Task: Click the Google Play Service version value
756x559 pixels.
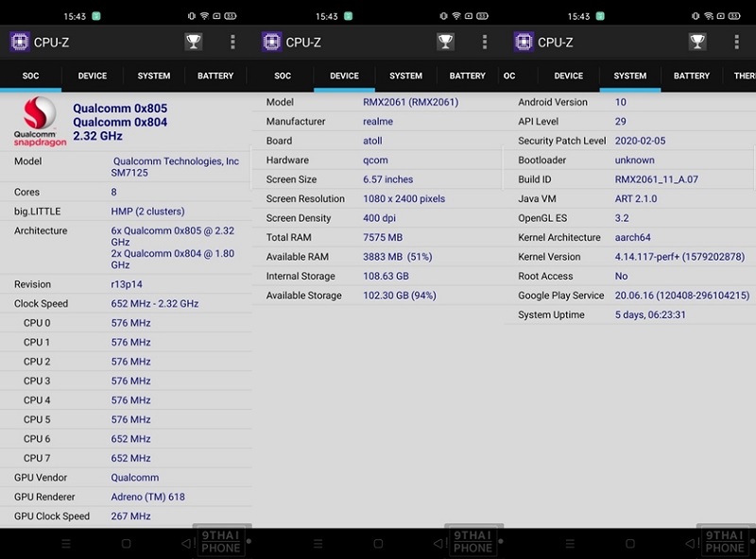Action: coord(682,296)
